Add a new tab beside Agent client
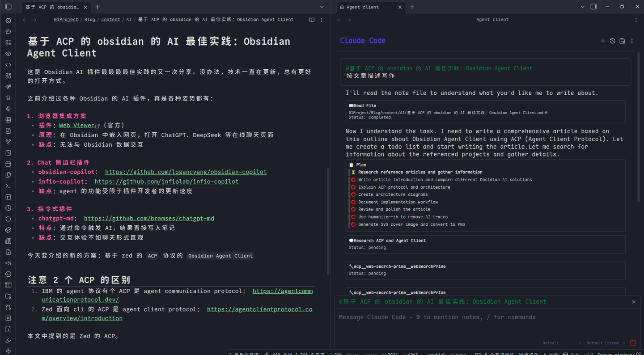644x355 pixels. (412, 7)
